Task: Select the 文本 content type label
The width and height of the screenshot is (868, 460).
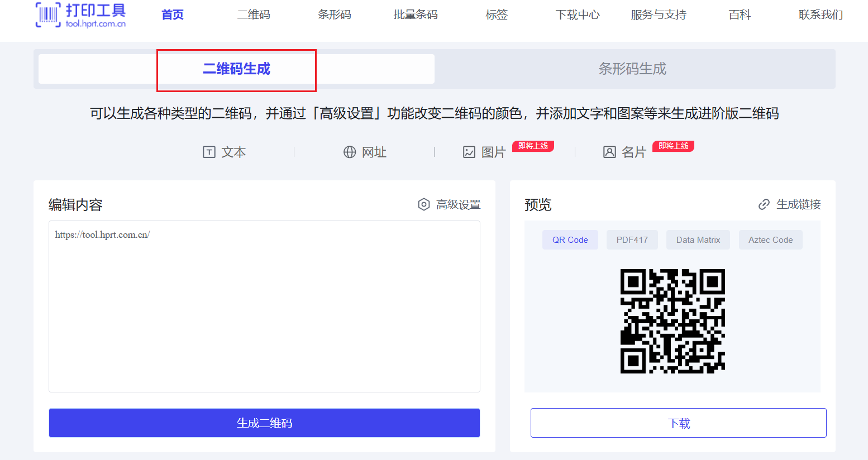Action: (x=233, y=152)
